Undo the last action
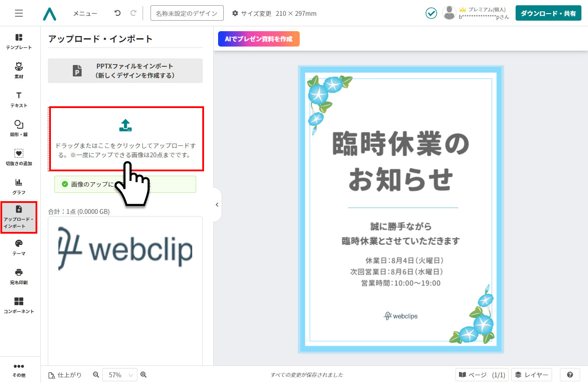The height and width of the screenshot is (383, 588). [x=117, y=13]
